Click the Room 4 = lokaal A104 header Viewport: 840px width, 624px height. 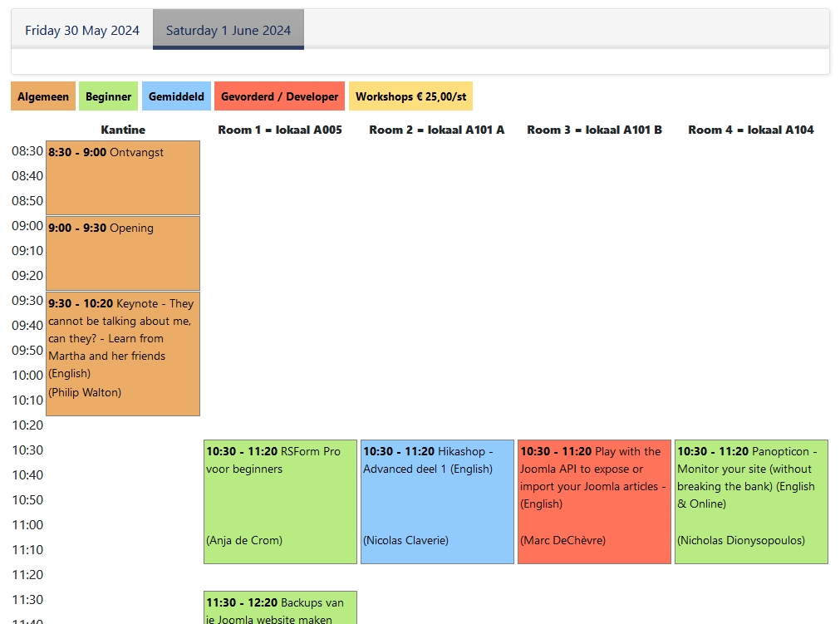pyautogui.click(x=751, y=130)
